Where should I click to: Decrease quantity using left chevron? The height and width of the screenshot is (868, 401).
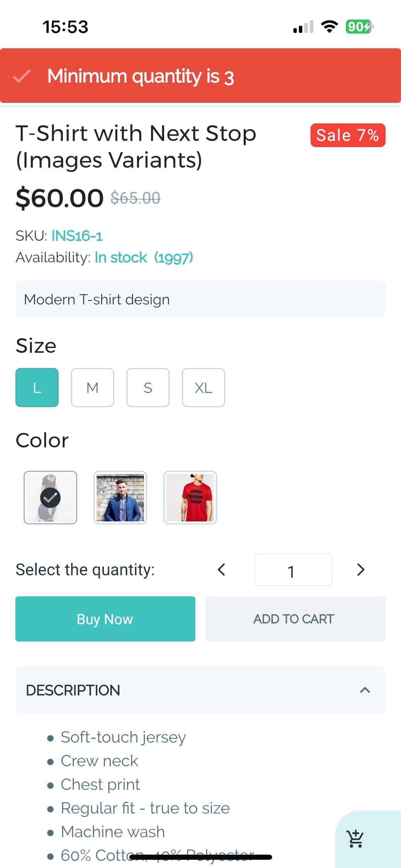coord(221,569)
